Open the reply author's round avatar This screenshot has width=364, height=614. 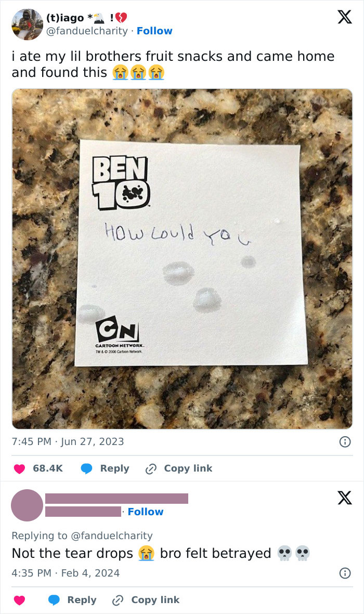(x=27, y=505)
